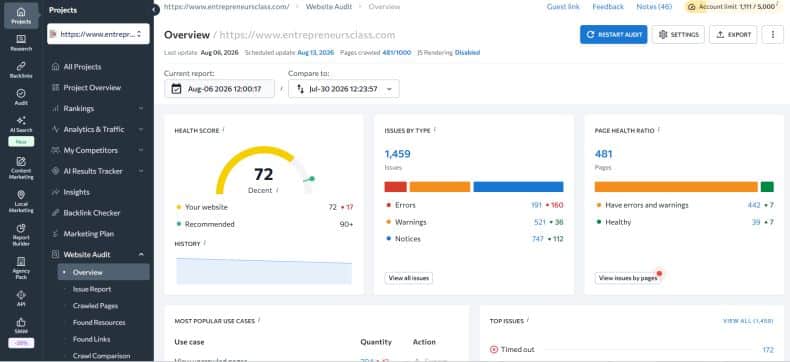
Task: Open Crawl Comparison under Website Audit
Action: 103,355
